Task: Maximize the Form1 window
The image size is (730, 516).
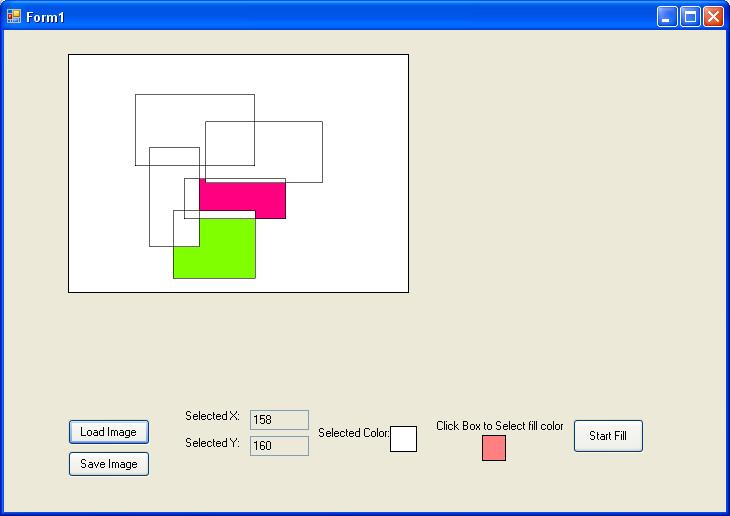Action: point(690,17)
